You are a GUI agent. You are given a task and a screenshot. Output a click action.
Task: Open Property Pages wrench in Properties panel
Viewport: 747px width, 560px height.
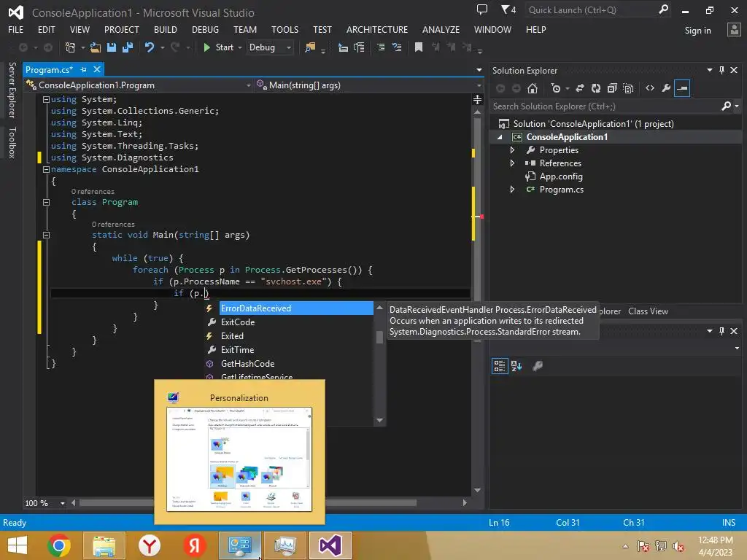538,366
